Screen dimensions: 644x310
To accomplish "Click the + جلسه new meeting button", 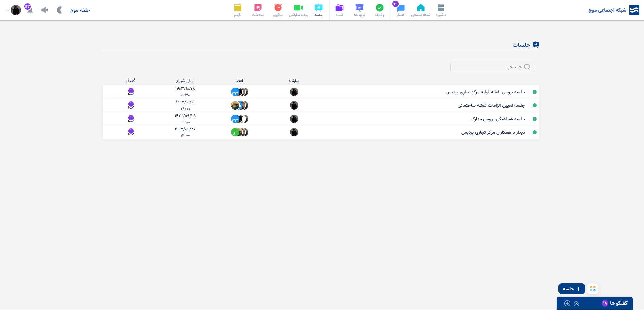I will click(x=572, y=289).
